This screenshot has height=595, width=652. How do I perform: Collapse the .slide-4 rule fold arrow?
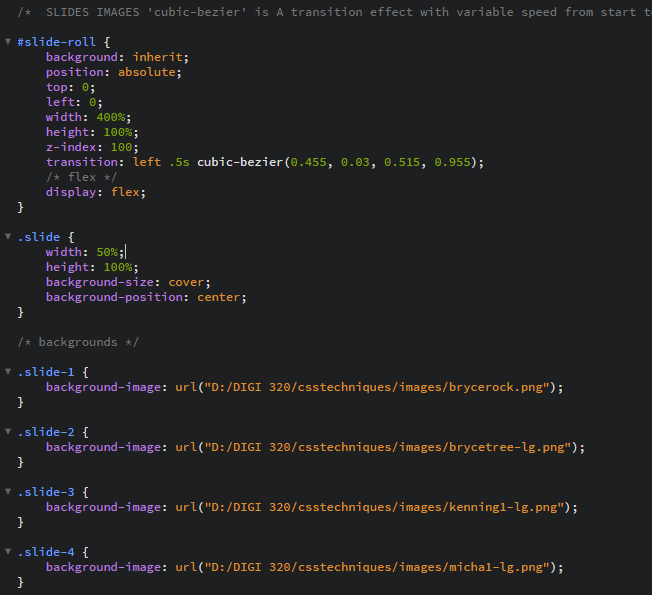pyautogui.click(x=9, y=552)
